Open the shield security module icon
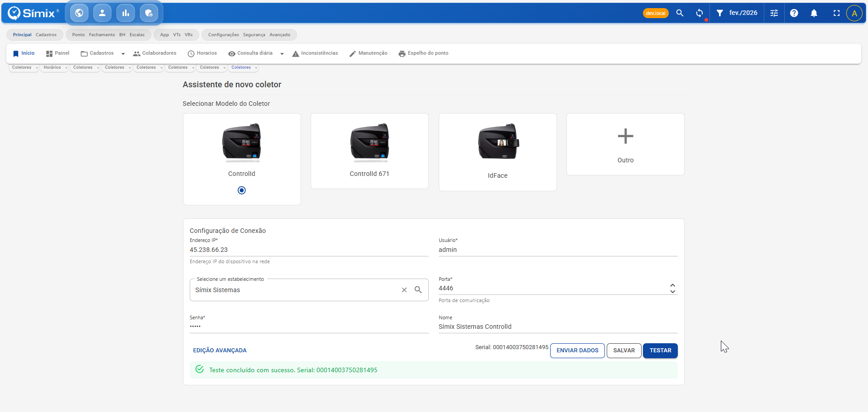868x412 pixels. 149,13
